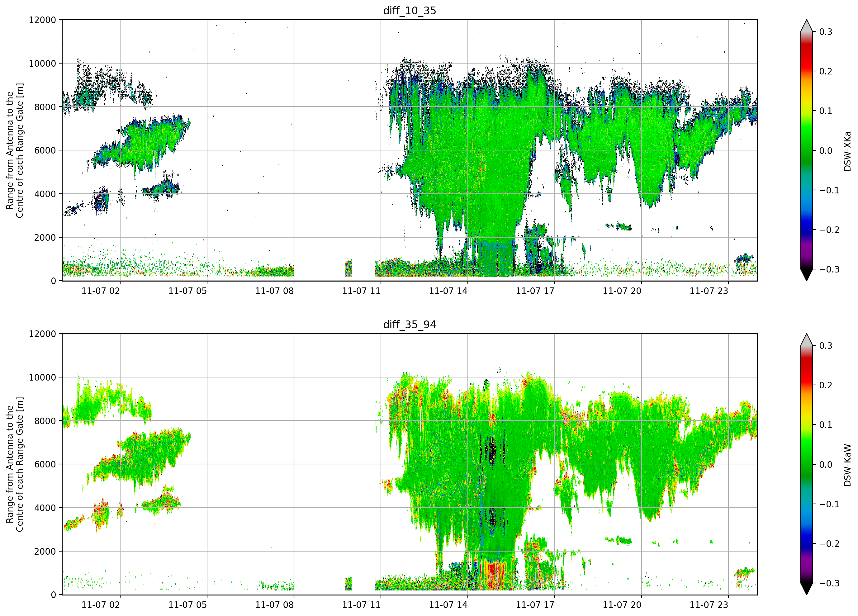The width and height of the screenshot is (858, 616).
Task: Click the 11-07 05 x-tick under diff_10_35
Action: pyautogui.click(x=188, y=291)
